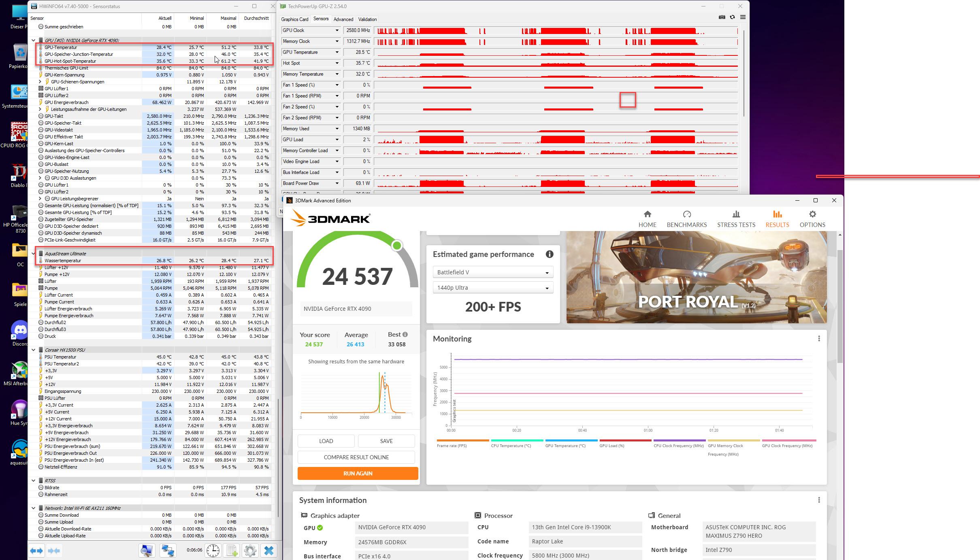Switch to GPU-Z Validation tab
The image size is (980, 560).
(367, 19)
